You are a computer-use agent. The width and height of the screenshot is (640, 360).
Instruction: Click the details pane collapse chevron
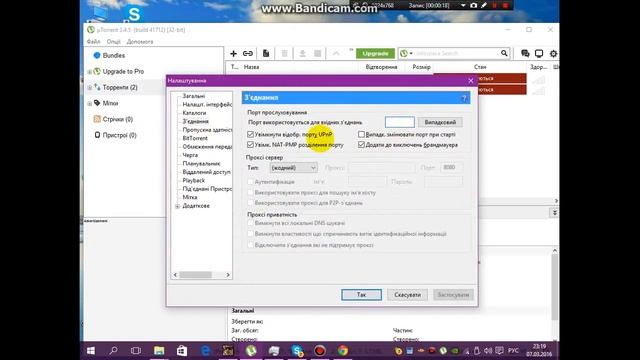coord(554,213)
